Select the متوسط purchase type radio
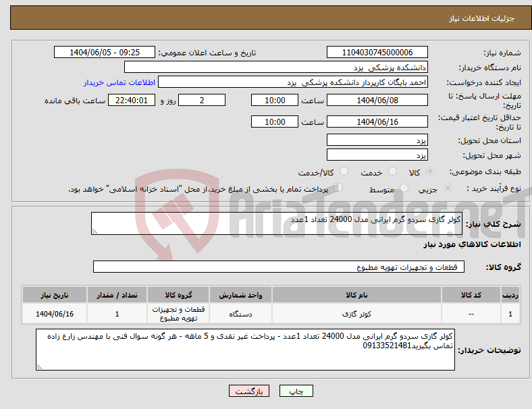Screen dimensions: 532x409 (404, 188)
